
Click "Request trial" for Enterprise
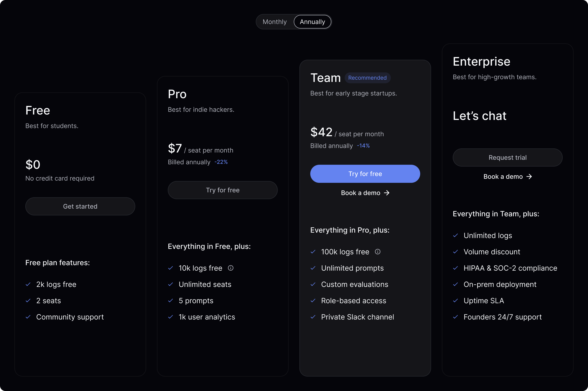point(507,157)
